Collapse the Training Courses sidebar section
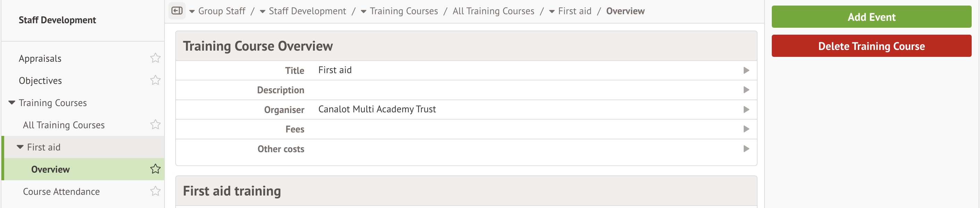The width and height of the screenshot is (980, 208). point(12,103)
